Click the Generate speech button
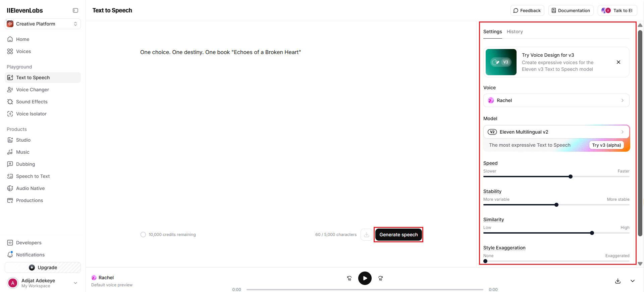This screenshot has width=644, height=292. click(398, 235)
